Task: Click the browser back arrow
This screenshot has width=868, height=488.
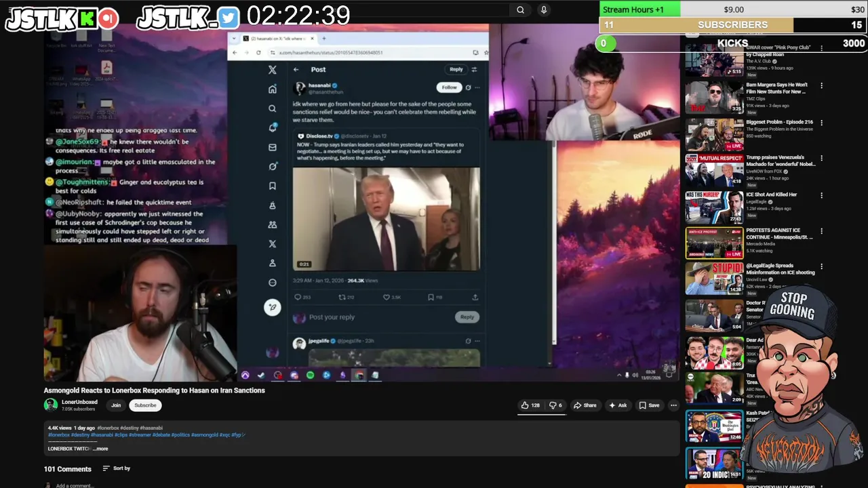Action: point(235,52)
